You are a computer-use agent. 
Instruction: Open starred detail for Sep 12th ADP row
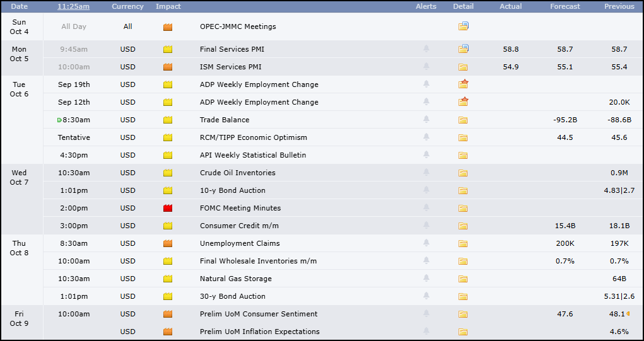tap(463, 101)
